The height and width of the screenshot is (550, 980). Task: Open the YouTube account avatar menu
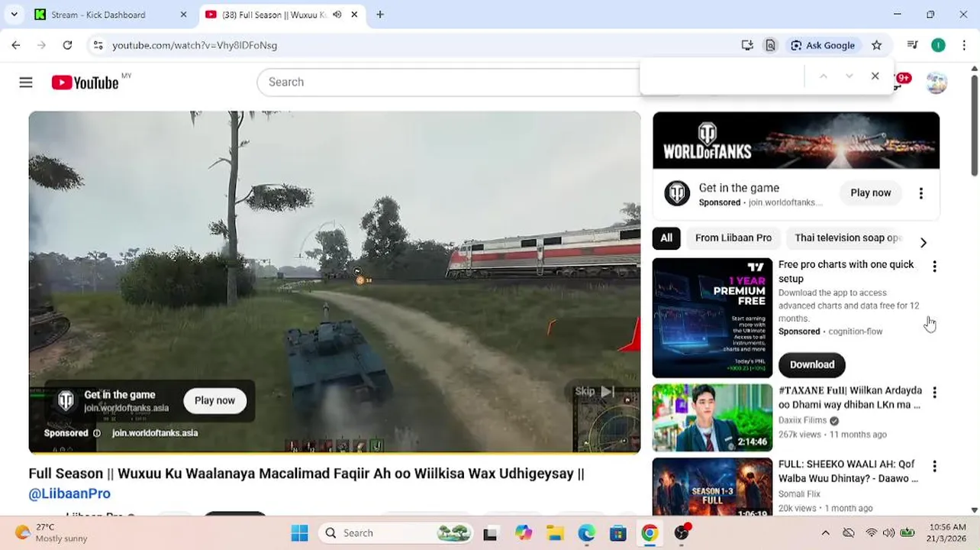pyautogui.click(x=936, y=82)
